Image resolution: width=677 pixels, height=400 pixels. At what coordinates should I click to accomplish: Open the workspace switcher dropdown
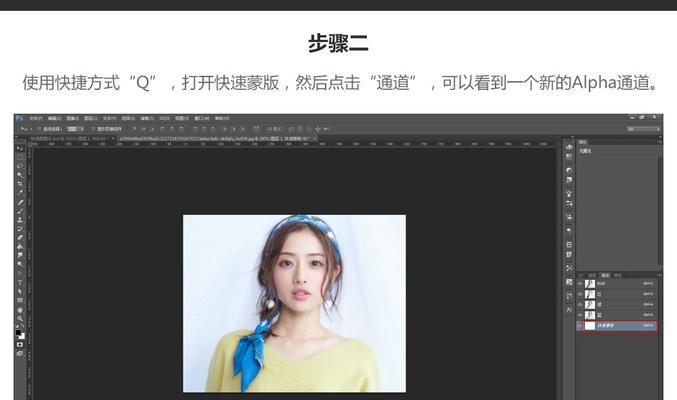tap(644, 129)
